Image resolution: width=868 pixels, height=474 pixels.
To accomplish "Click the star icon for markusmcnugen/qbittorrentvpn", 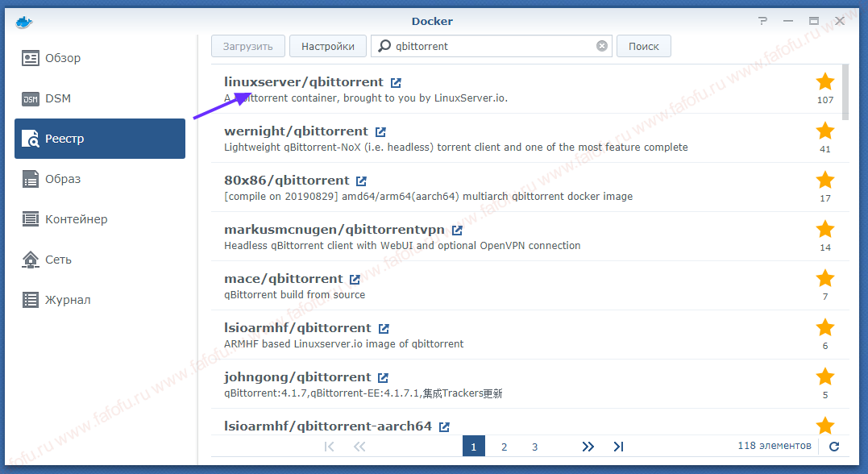I will 824,229.
